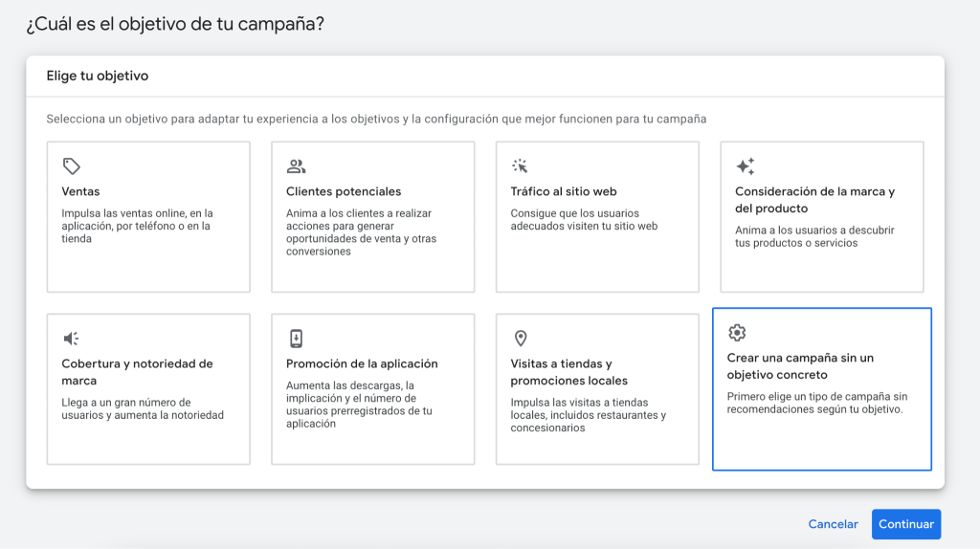Select Crear una campaña sin un objetivo concreto
980x549 pixels.
(800, 366)
